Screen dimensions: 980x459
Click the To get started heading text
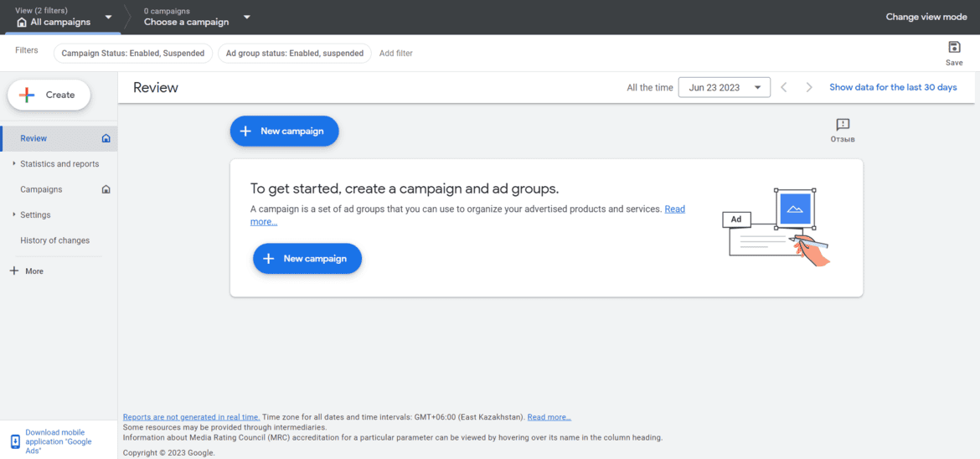click(x=405, y=188)
